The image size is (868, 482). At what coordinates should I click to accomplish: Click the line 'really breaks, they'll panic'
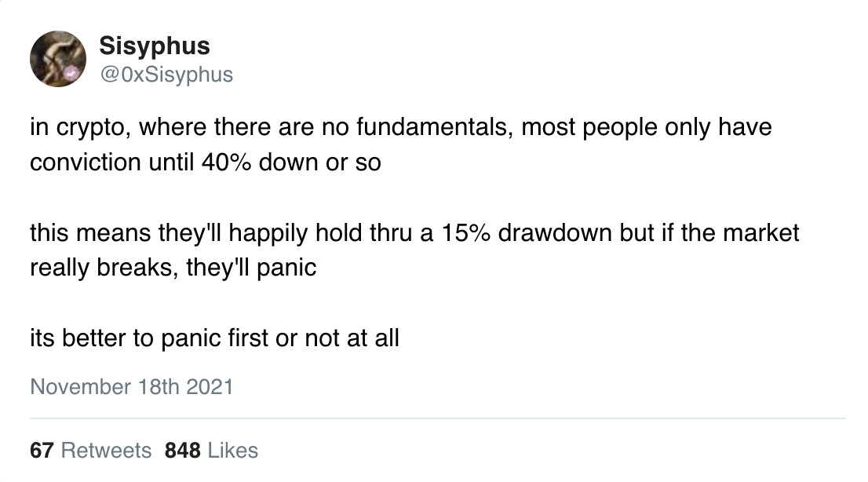[173, 268]
